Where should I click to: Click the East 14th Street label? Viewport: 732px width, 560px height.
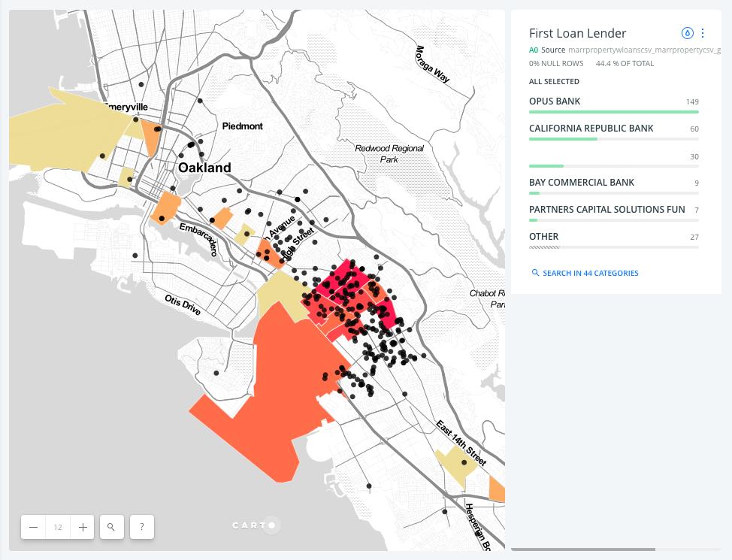[461, 443]
